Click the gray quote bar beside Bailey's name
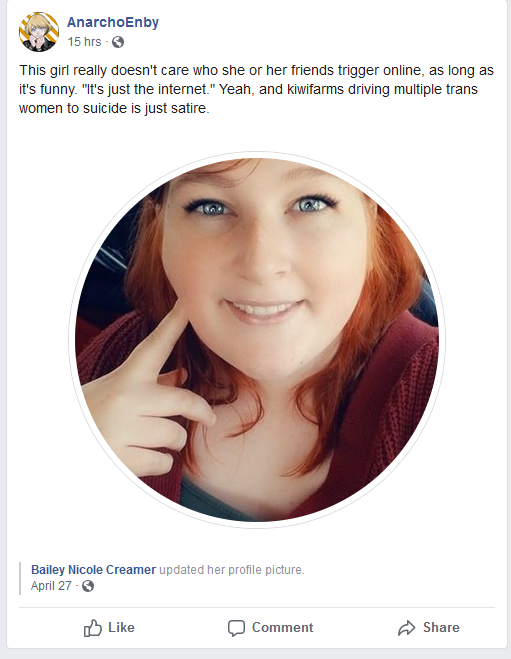This screenshot has width=511, height=659. pyautogui.click(x=20, y=578)
